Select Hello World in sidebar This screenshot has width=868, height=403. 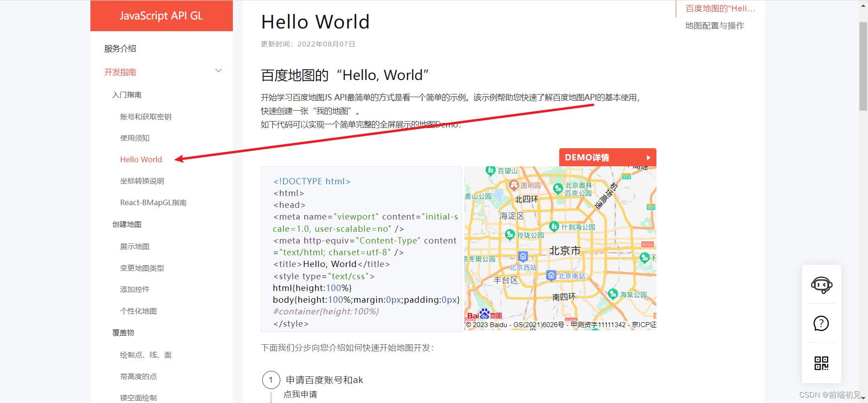(141, 159)
